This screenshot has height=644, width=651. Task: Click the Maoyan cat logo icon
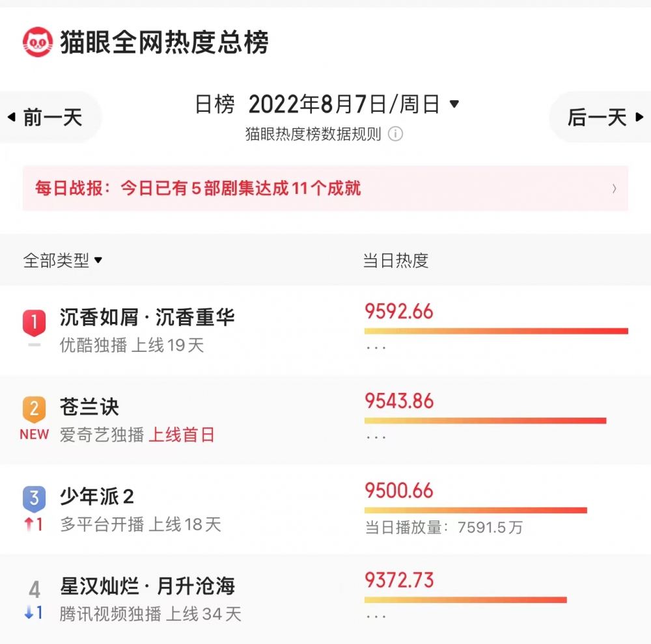pos(37,42)
